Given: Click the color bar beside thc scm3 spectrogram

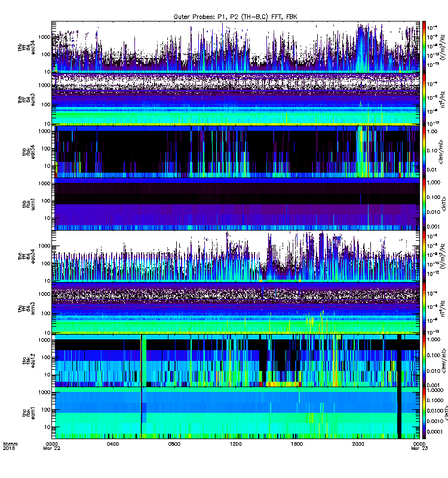Looking at the screenshot, I should (424, 308).
